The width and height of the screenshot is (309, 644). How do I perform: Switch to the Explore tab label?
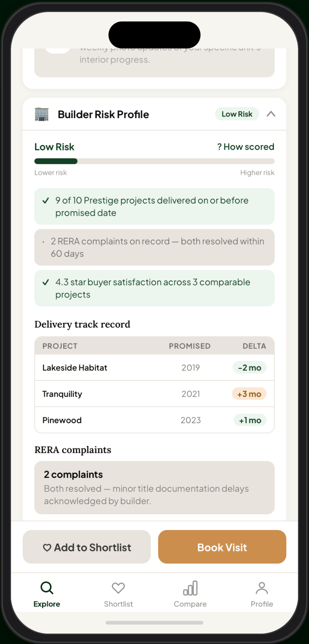47,604
